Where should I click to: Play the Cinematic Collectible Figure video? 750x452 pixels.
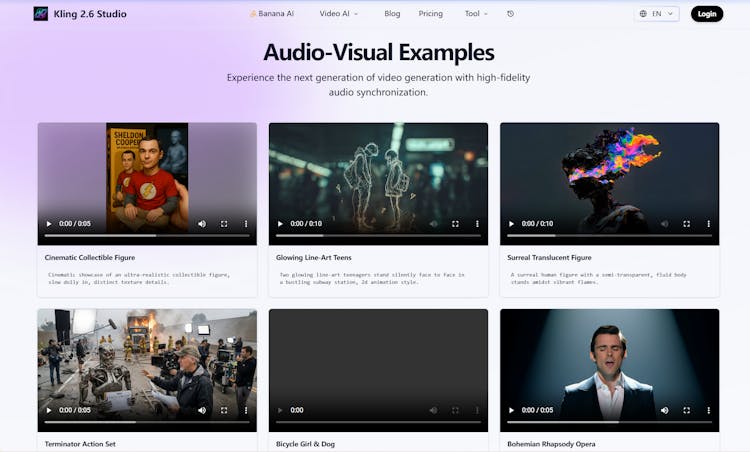tap(49, 224)
